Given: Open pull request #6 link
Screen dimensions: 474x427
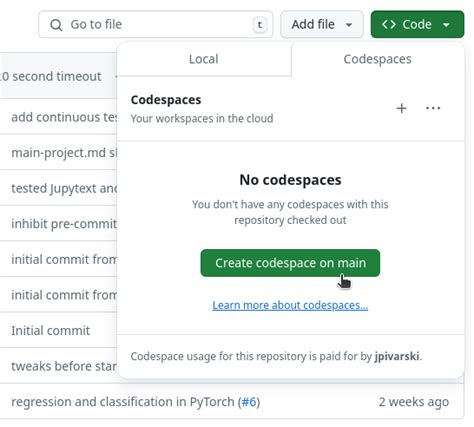Looking at the screenshot, I should 249,402.
